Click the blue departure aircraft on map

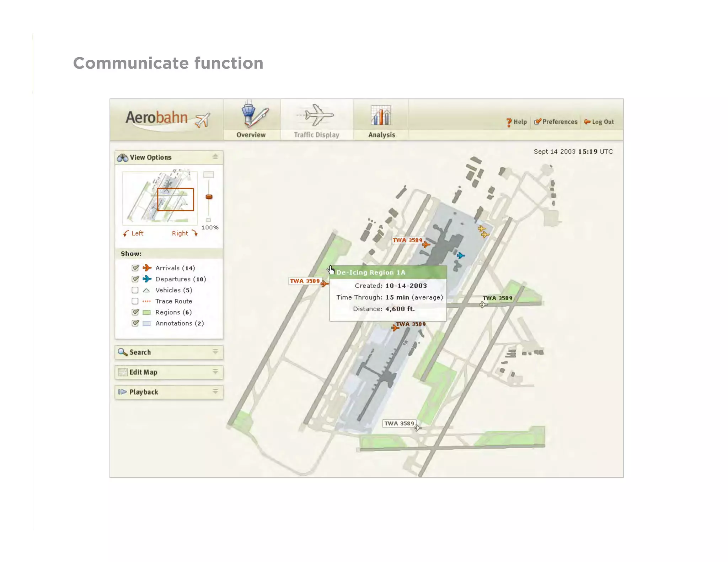coord(461,255)
